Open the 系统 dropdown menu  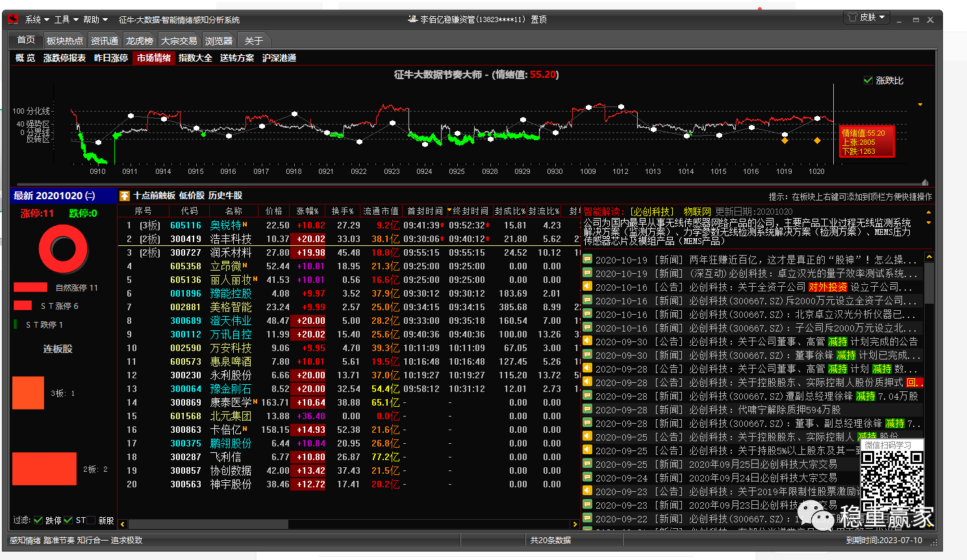(x=36, y=19)
